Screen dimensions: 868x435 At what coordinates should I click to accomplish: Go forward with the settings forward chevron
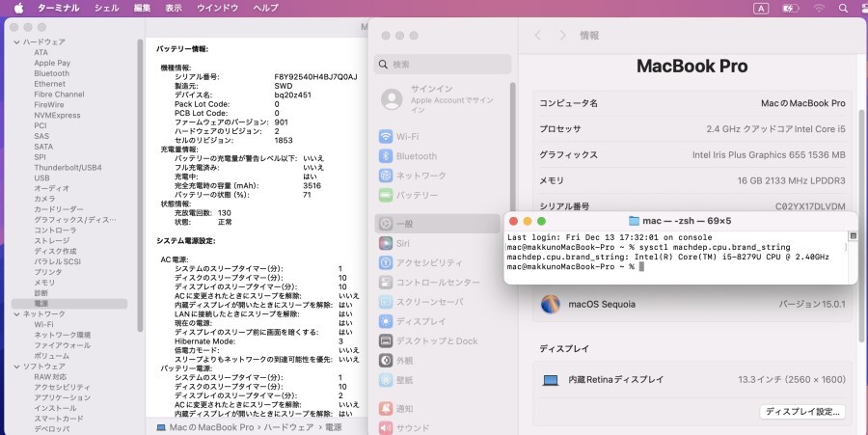tap(563, 36)
